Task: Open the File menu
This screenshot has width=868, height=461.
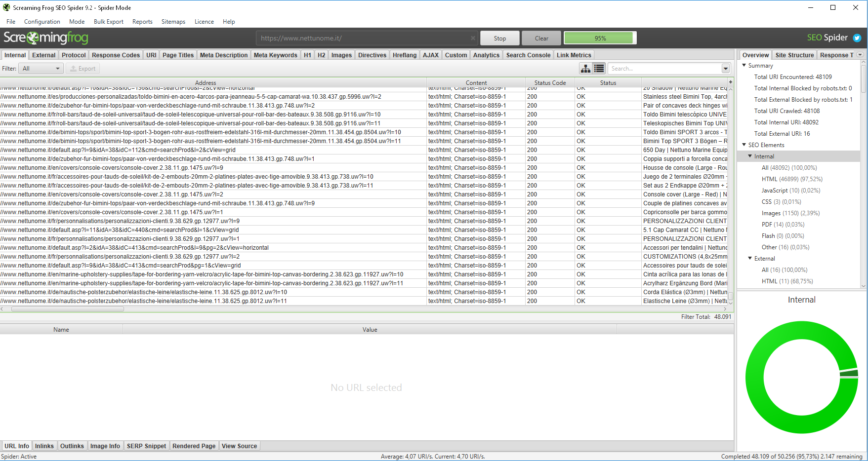Action: click(11, 22)
